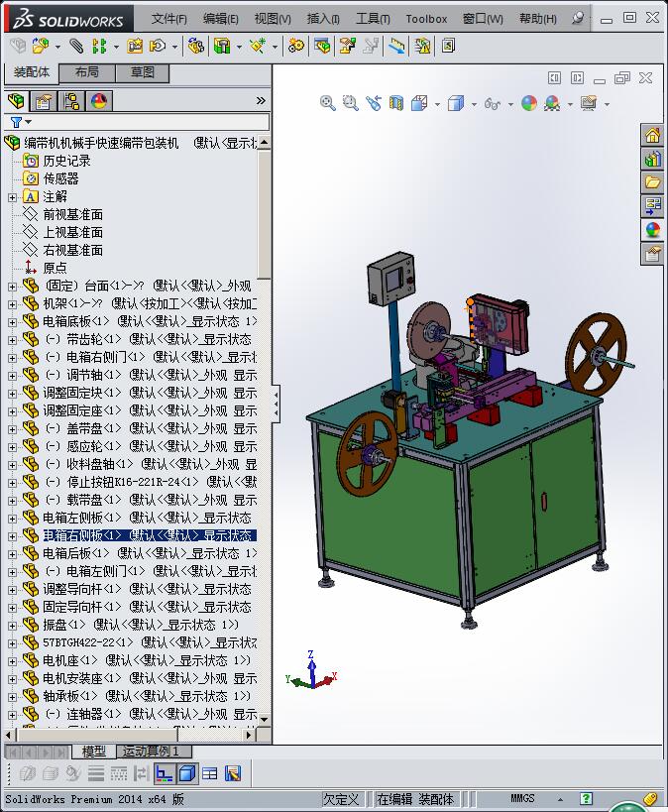Image resolution: width=668 pixels, height=812 pixels.
Task: Click the View Orientation cube icon
Action: coord(419,103)
